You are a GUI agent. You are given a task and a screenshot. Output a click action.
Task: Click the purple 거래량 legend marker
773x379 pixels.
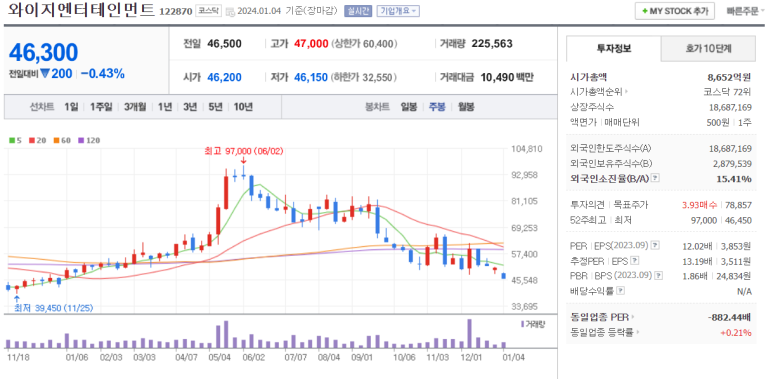click(x=522, y=324)
